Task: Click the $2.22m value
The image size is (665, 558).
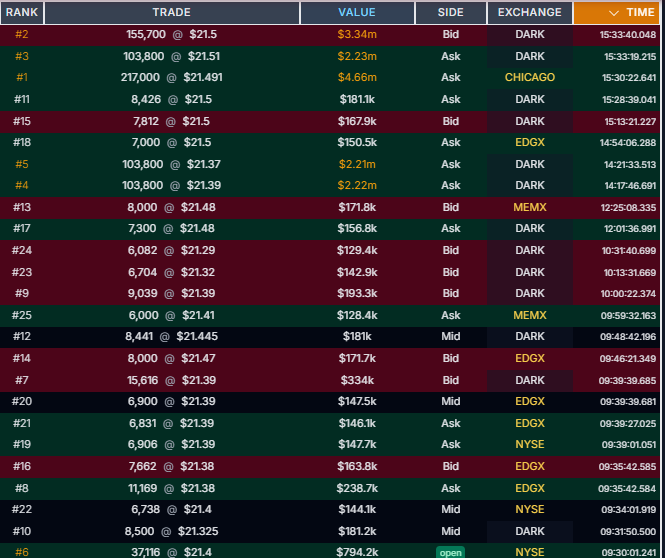Action: [357, 185]
